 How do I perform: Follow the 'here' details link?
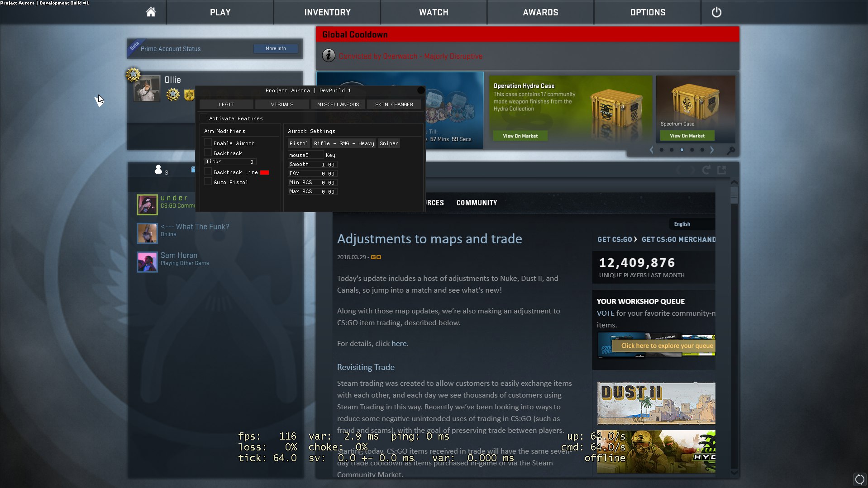(x=399, y=343)
